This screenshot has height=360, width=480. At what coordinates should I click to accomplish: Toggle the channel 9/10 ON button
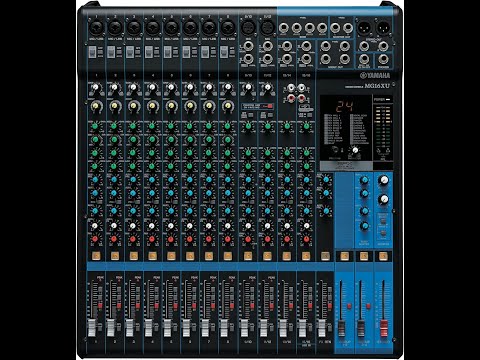pos(248,256)
